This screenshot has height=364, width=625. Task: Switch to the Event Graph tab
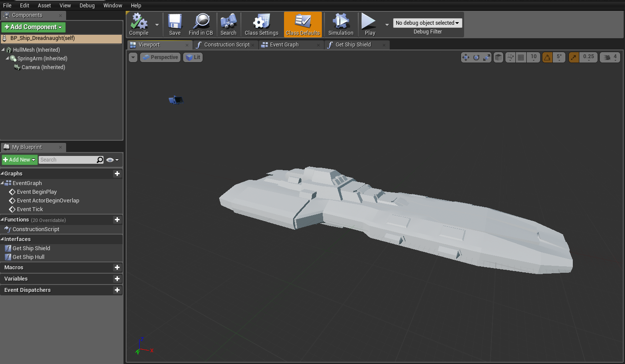click(x=291, y=45)
